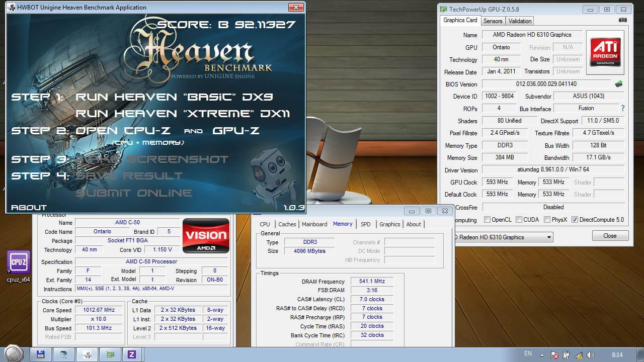644x362 pixels.
Task: Run Heaven "Xtreme" DX11 benchmark
Action: click(182, 114)
